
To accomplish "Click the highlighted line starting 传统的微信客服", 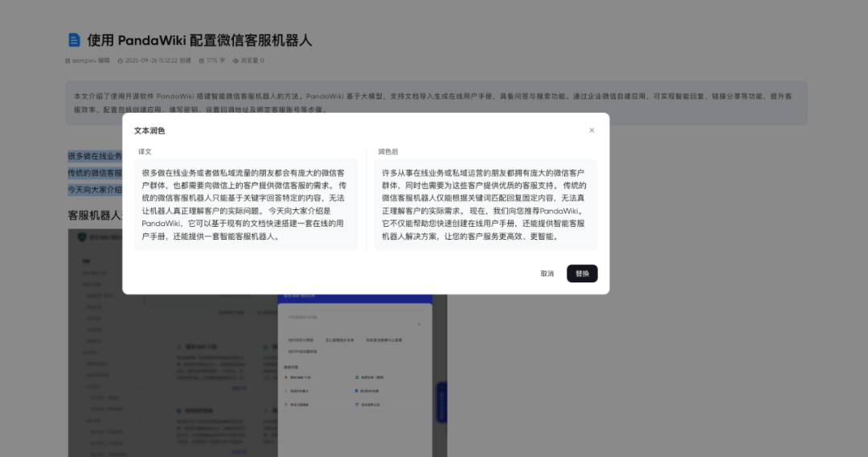I will coord(95,173).
